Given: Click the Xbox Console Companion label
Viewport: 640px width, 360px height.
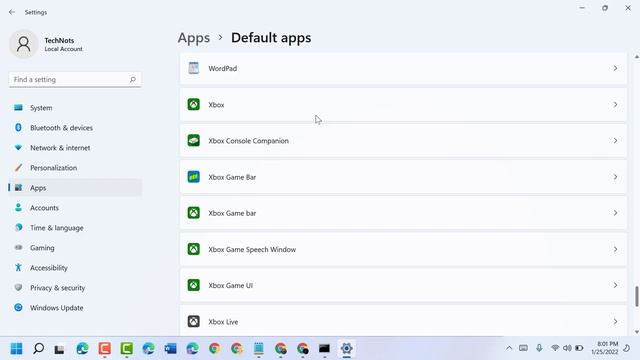Looking at the screenshot, I should (x=249, y=141).
